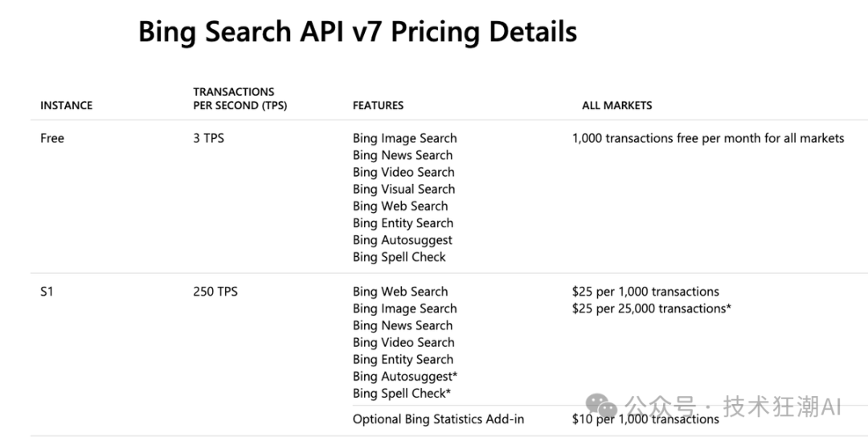This screenshot has height=441, width=868.
Task: Click the 1,000 free transactions per month text
Action: (x=708, y=138)
